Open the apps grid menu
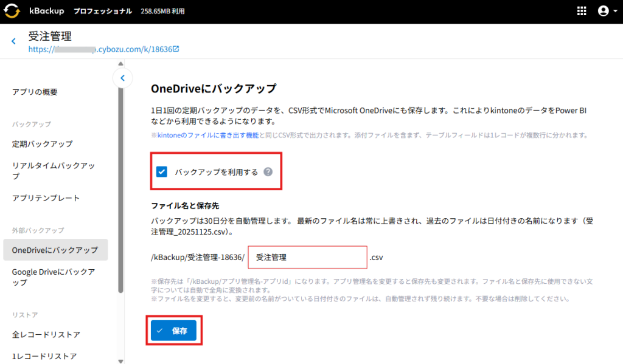Image resolution: width=623 pixels, height=364 pixels. (x=581, y=12)
